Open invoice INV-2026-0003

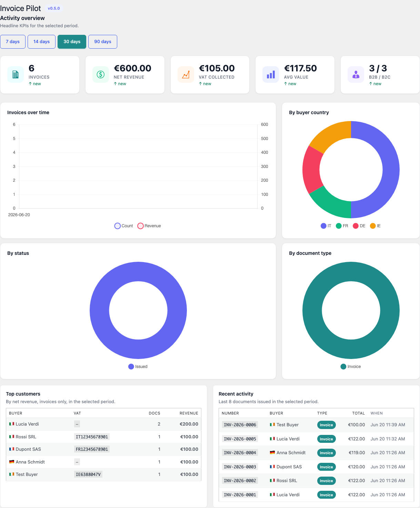tap(240, 467)
